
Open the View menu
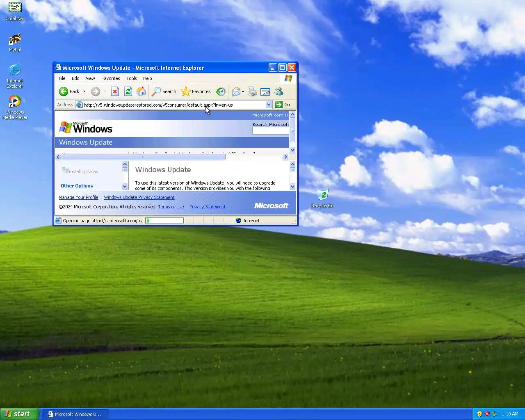tap(90, 78)
